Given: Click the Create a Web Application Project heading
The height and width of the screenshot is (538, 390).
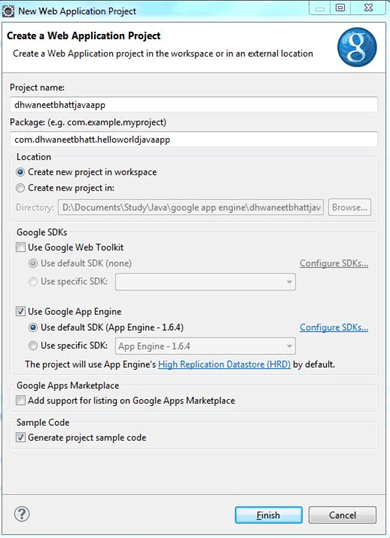Looking at the screenshot, I should point(84,36).
